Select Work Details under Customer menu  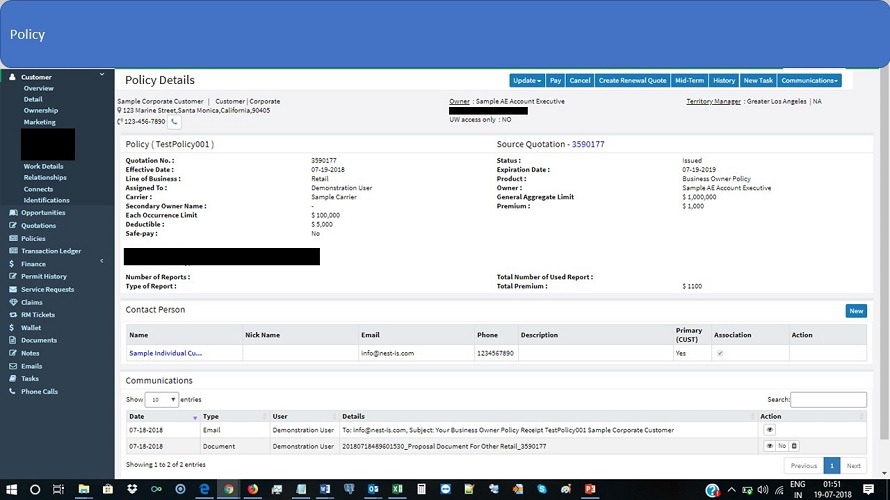[43, 166]
